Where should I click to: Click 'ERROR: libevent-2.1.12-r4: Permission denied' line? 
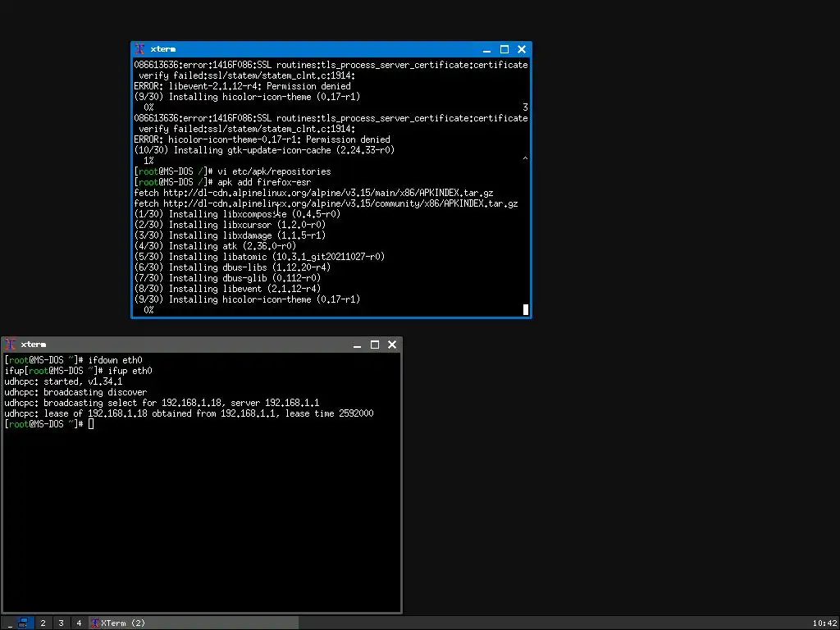coord(242,86)
